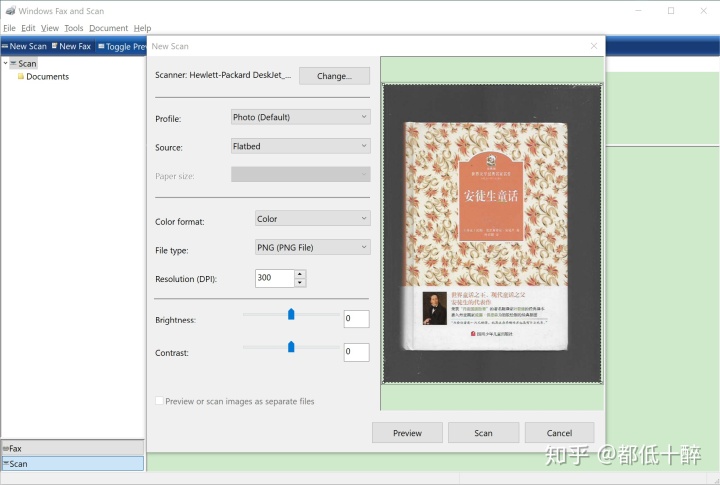Open the View menu
The height and width of the screenshot is (485, 720).
pos(50,28)
